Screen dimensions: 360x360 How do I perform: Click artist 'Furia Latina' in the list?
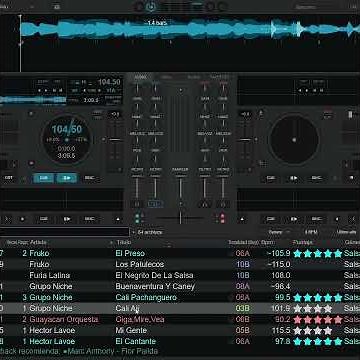coord(50,275)
